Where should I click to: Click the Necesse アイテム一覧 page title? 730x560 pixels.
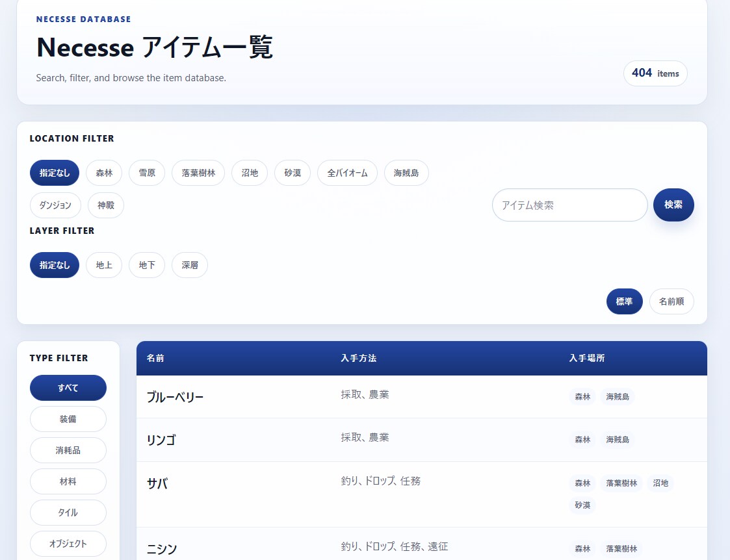coord(155,47)
